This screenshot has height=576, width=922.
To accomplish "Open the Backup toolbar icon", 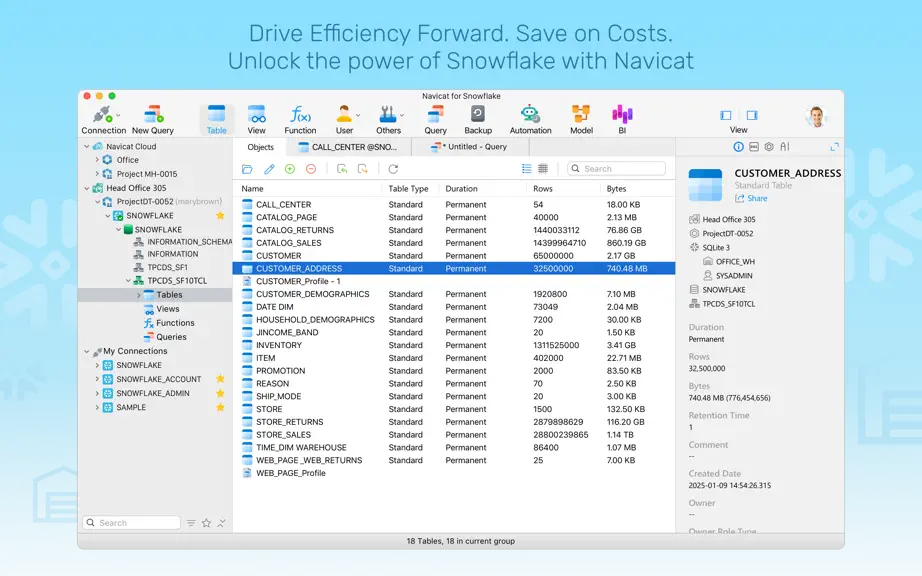I will click(478, 120).
